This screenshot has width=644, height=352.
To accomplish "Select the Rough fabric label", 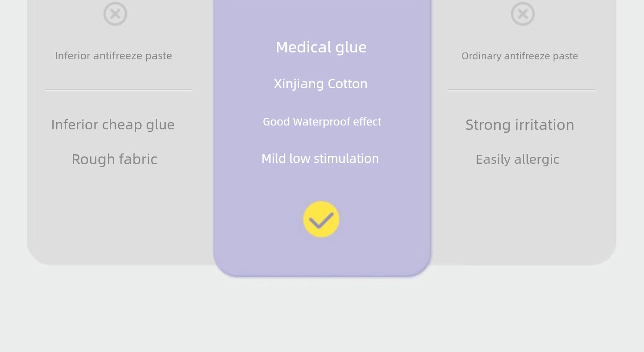I will tap(114, 159).
